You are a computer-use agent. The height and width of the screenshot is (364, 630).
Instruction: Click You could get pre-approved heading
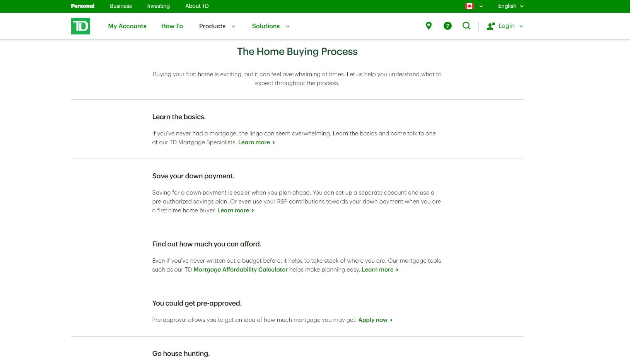coord(197,303)
